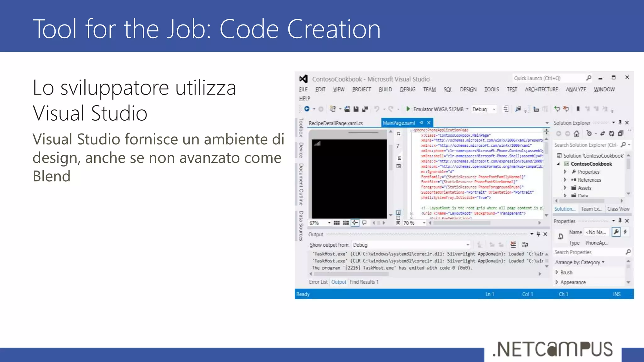Screen dimensions: 644x362
Task: Switch to the Error List tab
Action: 318,282
